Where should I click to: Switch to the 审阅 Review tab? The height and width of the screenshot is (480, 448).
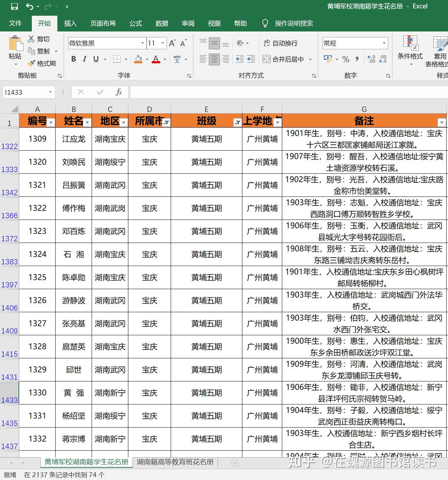(188, 23)
